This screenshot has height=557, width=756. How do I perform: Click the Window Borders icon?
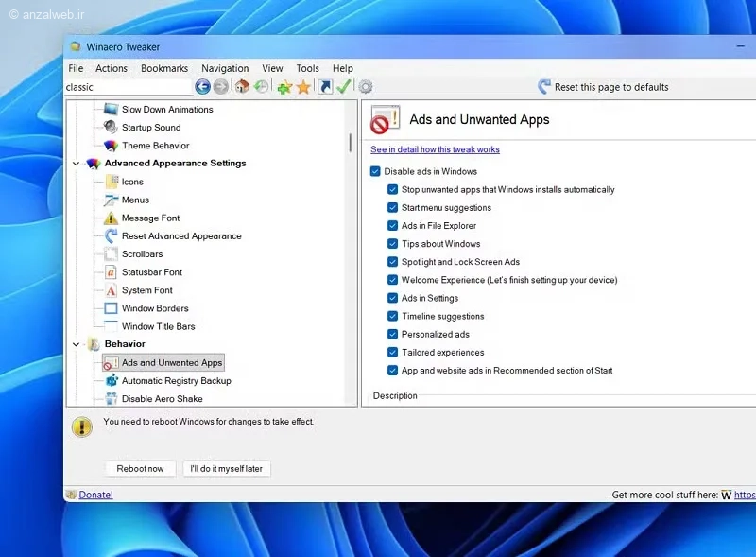pyautogui.click(x=111, y=308)
